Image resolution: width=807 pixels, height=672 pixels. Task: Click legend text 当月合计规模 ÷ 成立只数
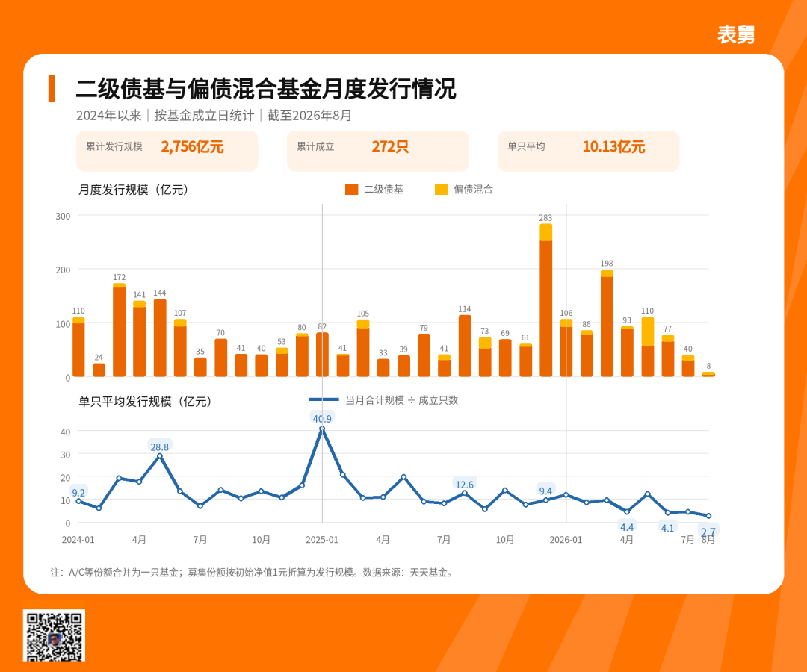pyautogui.click(x=401, y=400)
